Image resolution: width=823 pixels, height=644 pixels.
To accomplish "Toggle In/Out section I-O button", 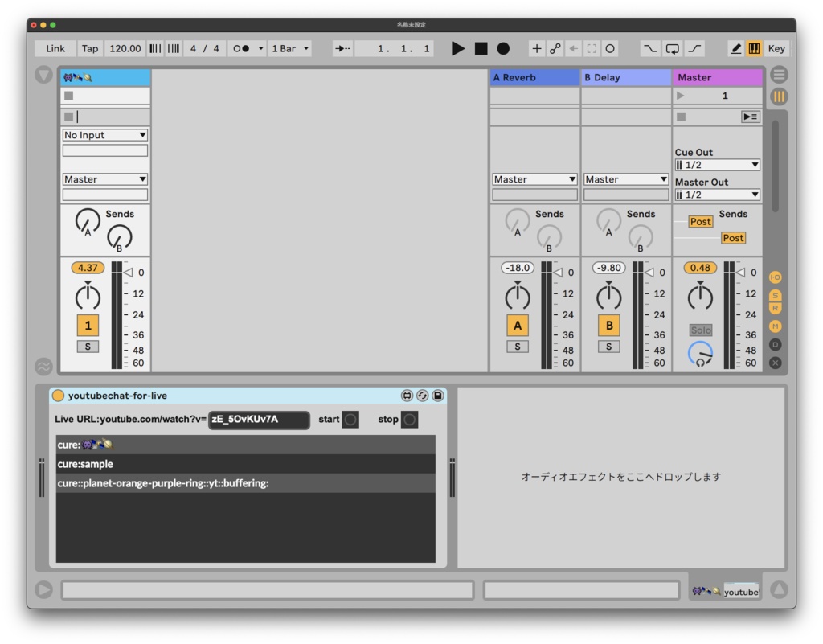I will pyautogui.click(x=776, y=277).
